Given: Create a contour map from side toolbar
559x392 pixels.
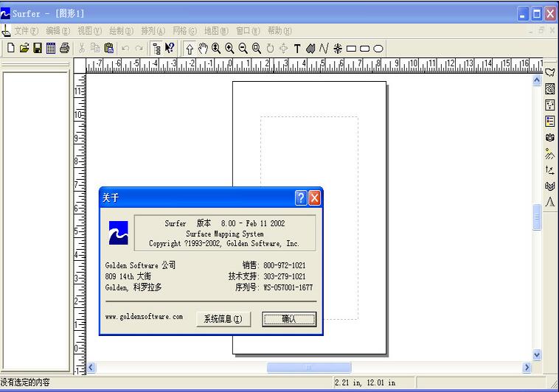Looking at the screenshot, I should 550,88.
